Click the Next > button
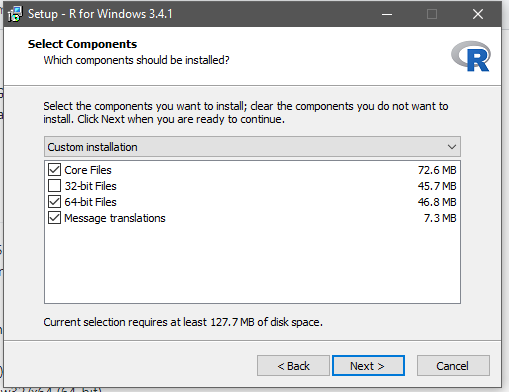The width and height of the screenshot is (509, 392). point(368,366)
